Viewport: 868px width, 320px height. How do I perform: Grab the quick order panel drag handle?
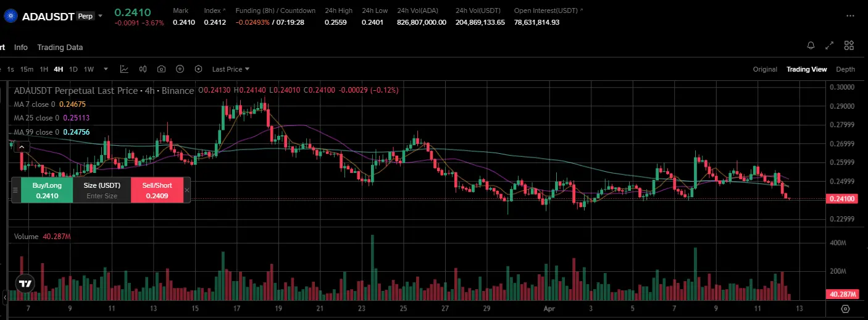(x=15, y=190)
